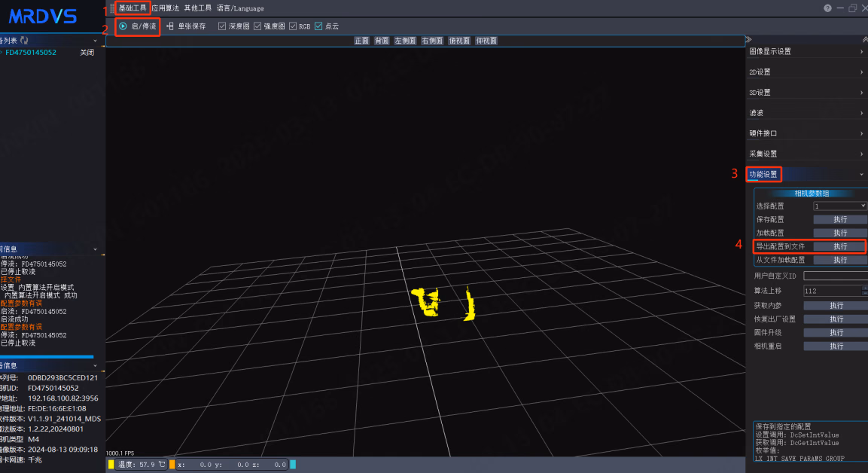Click 执行 for 从文件加载配置
Screen dimensions: 868x473
click(839, 260)
